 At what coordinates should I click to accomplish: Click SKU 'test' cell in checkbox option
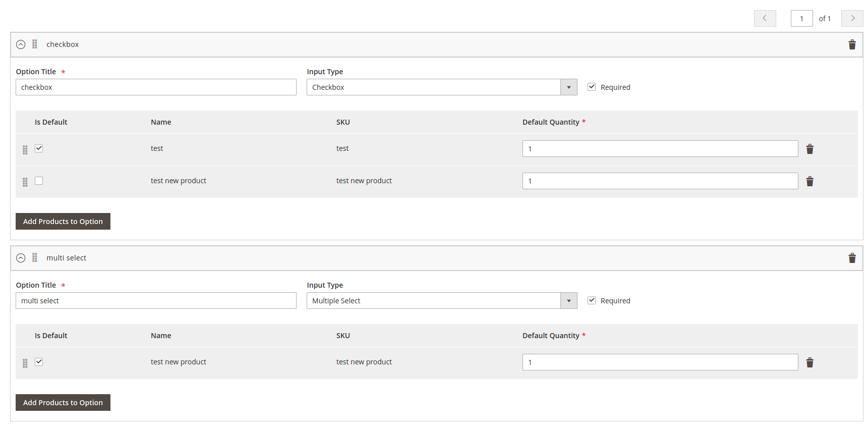pyautogui.click(x=342, y=148)
